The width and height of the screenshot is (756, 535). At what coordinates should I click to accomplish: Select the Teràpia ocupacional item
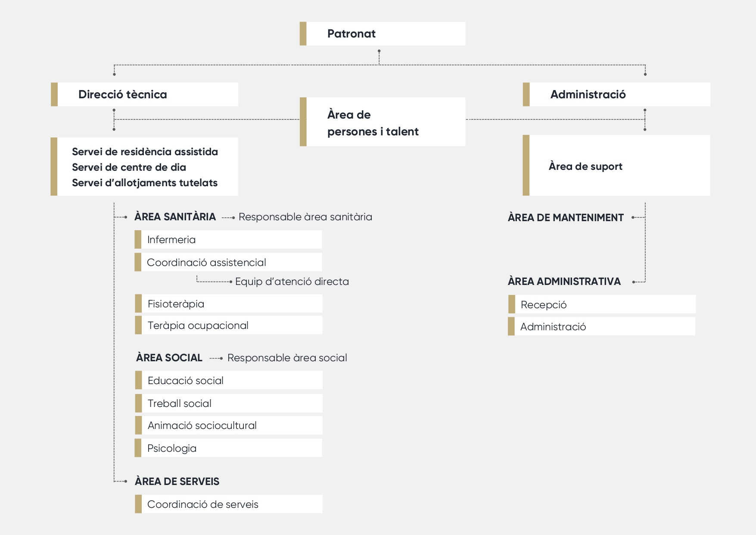click(228, 325)
